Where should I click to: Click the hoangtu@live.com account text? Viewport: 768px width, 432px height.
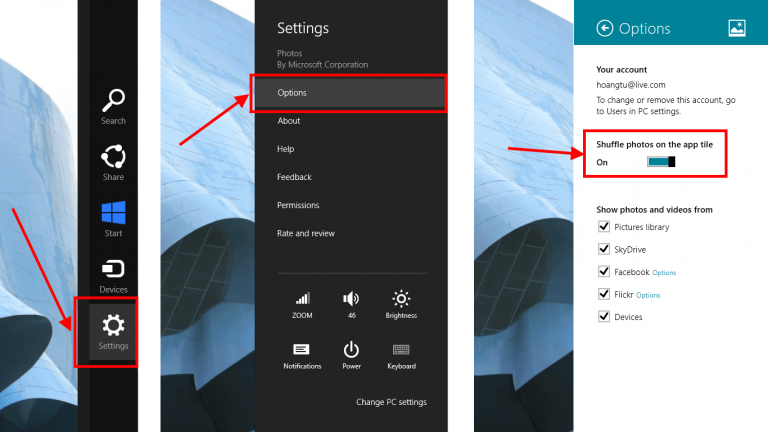[630, 85]
